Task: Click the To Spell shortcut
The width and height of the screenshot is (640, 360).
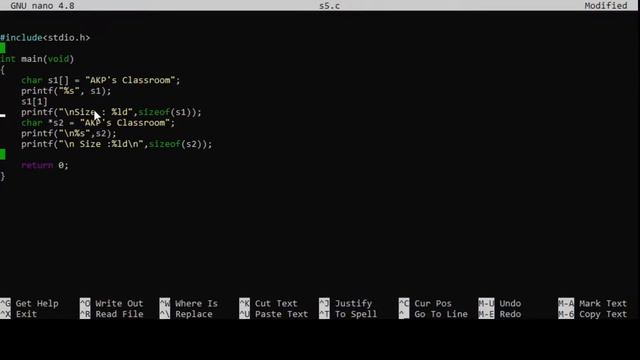Action: pyautogui.click(x=348, y=314)
